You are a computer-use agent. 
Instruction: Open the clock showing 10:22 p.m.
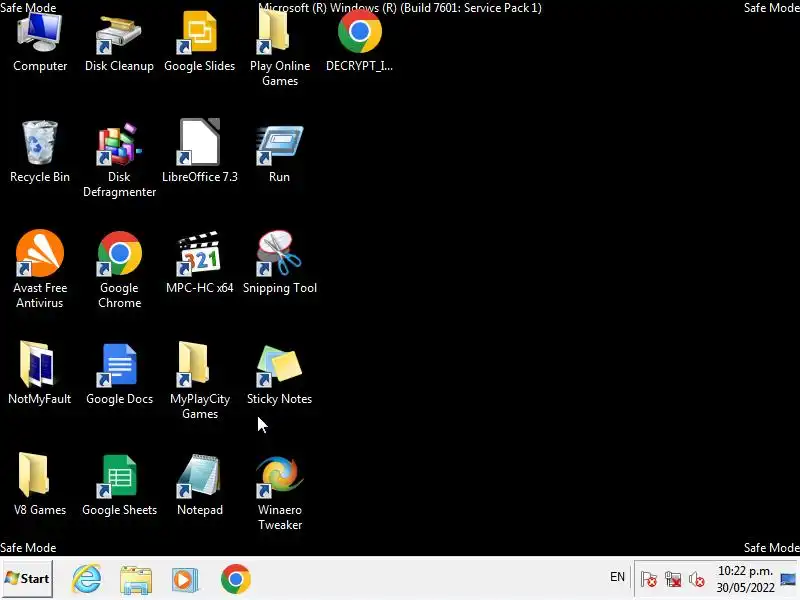(x=745, y=579)
